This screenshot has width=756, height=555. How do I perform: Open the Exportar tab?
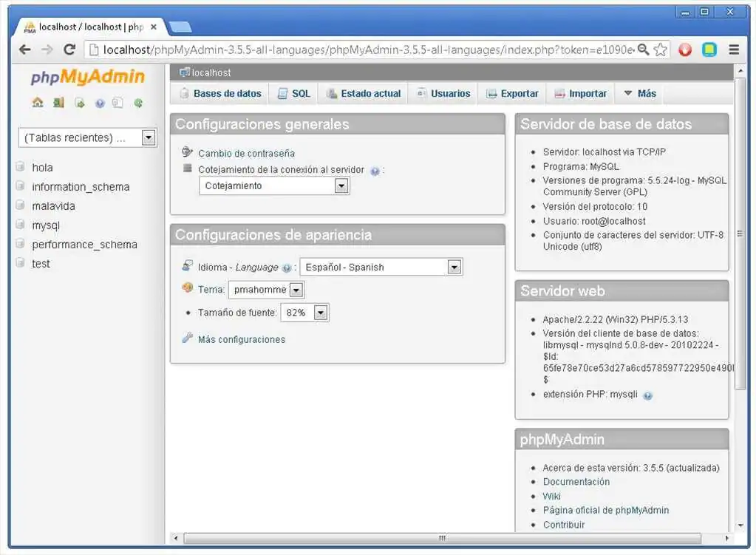click(513, 94)
